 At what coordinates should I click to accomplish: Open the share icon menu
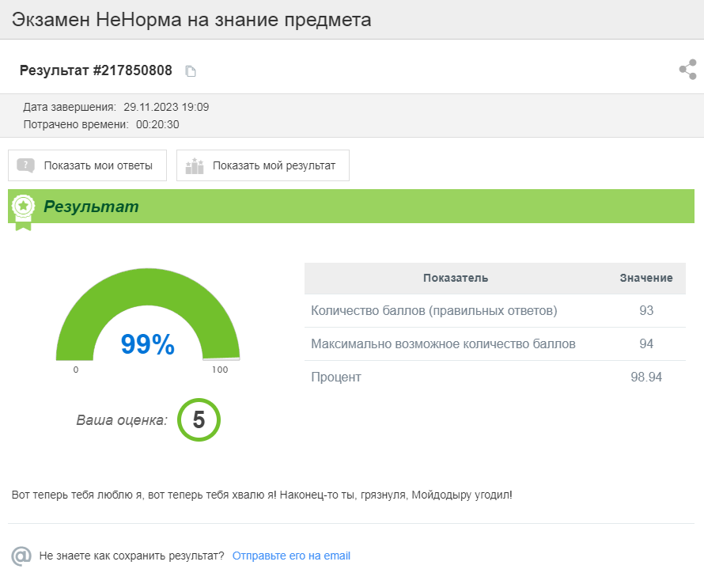click(x=687, y=70)
